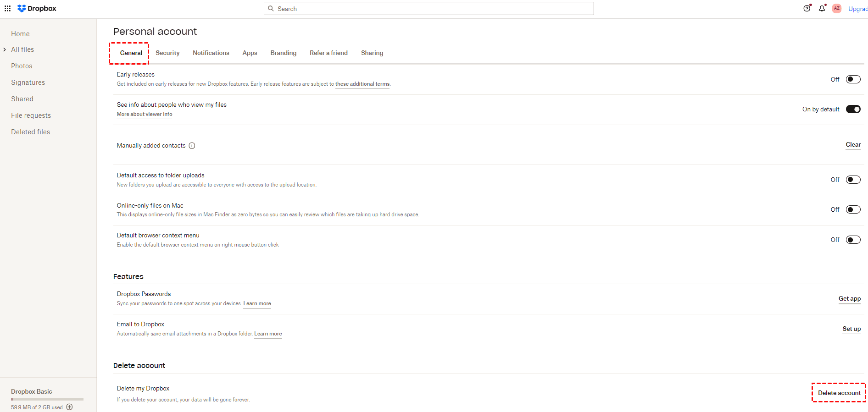Image resolution: width=868 pixels, height=412 pixels.
Task: Open Deleted files in the sidebar
Action: pyautogui.click(x=30, y=132)
